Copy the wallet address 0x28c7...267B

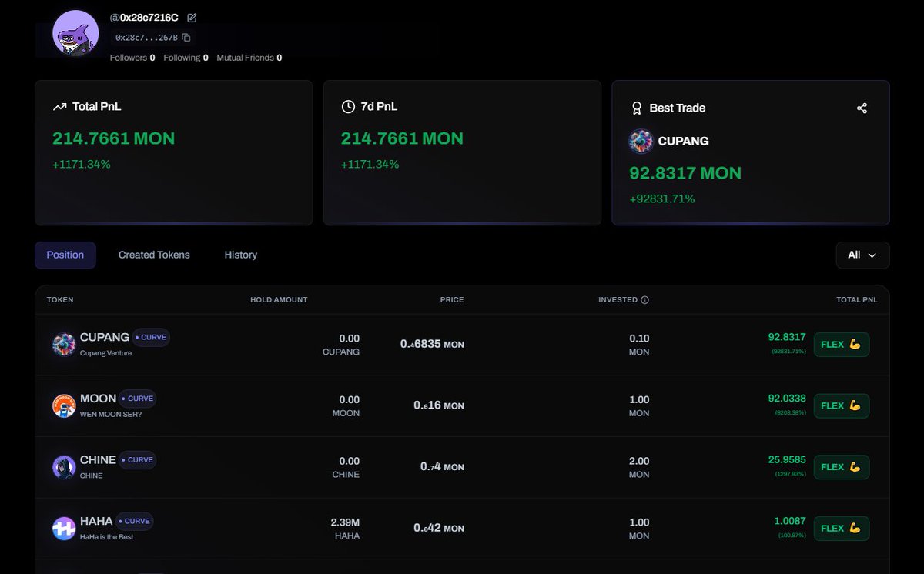click(186, 37)
